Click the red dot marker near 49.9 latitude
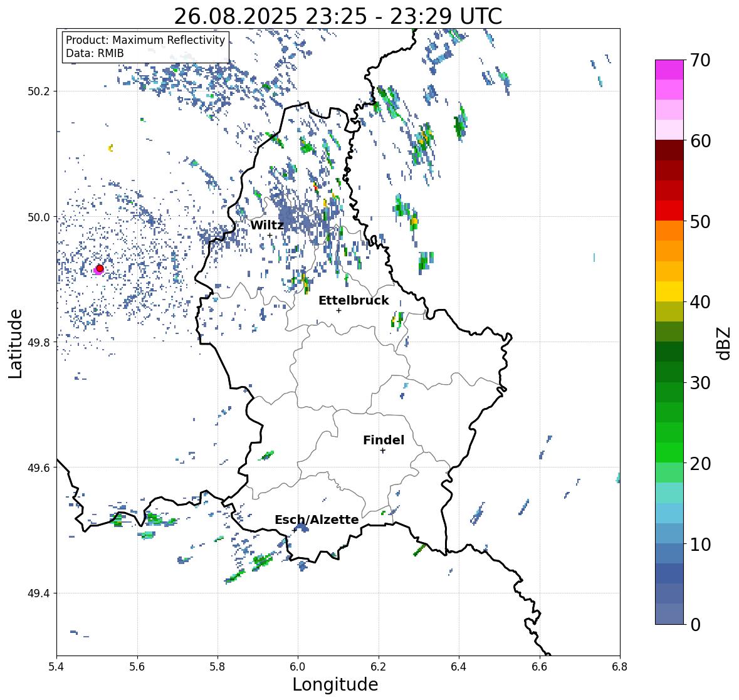739x700 pixels. point(100,268)
